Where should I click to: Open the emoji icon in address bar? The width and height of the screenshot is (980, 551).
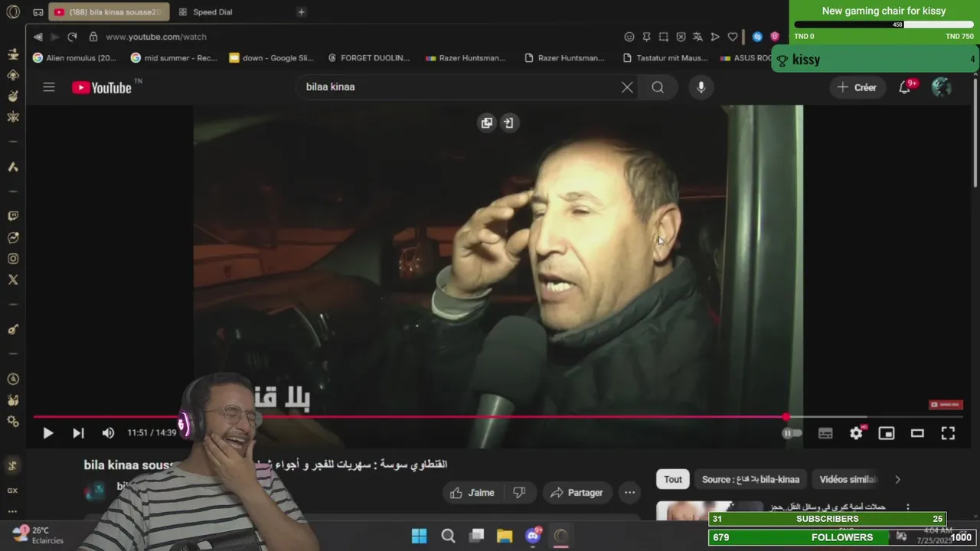(629, 37)
